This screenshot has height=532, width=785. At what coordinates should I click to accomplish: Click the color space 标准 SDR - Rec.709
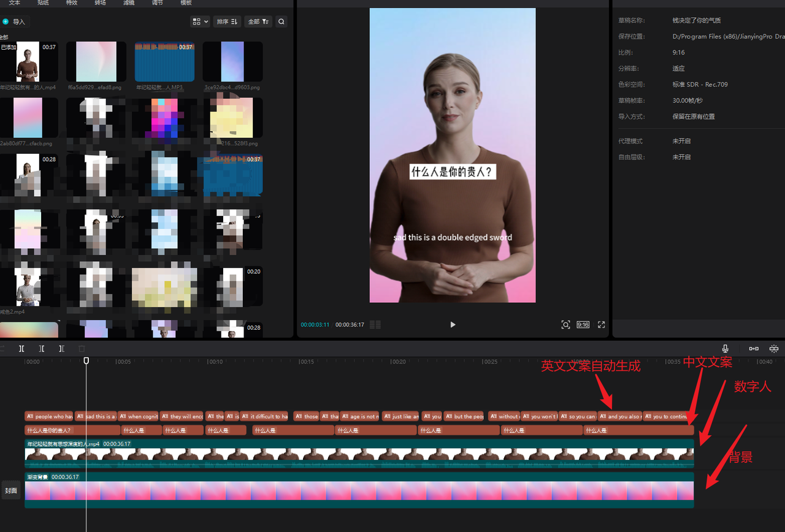tap(700, 85)
